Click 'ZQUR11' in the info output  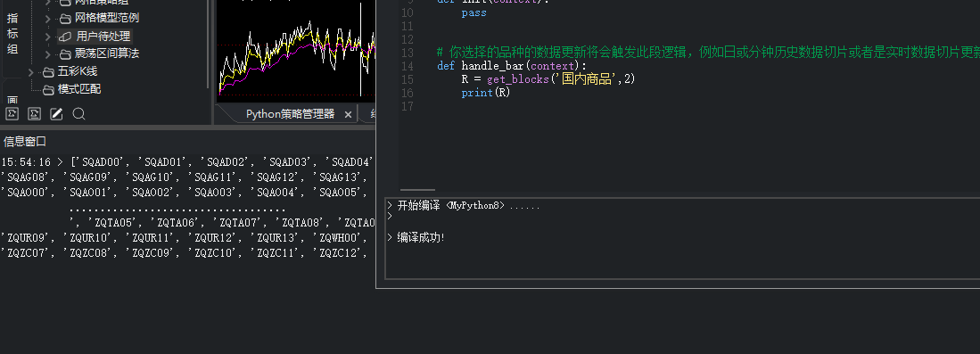[x=151, y=237]
